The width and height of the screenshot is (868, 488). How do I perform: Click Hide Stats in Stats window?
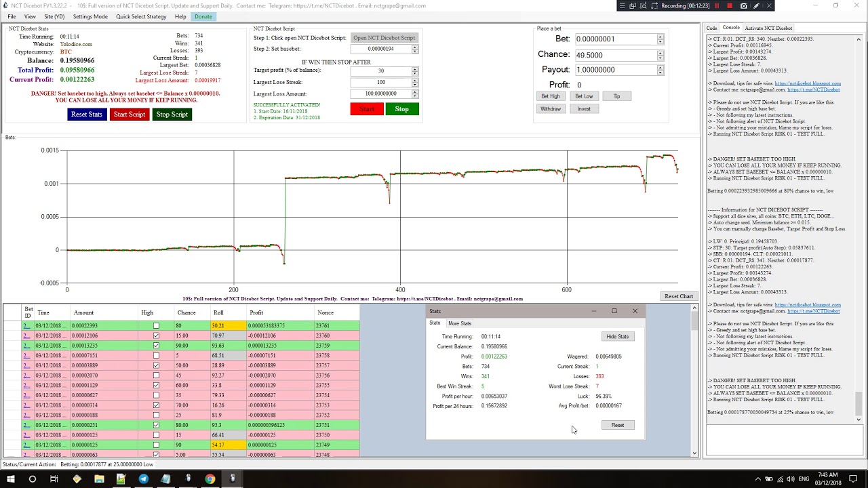(x=617, y=336)
